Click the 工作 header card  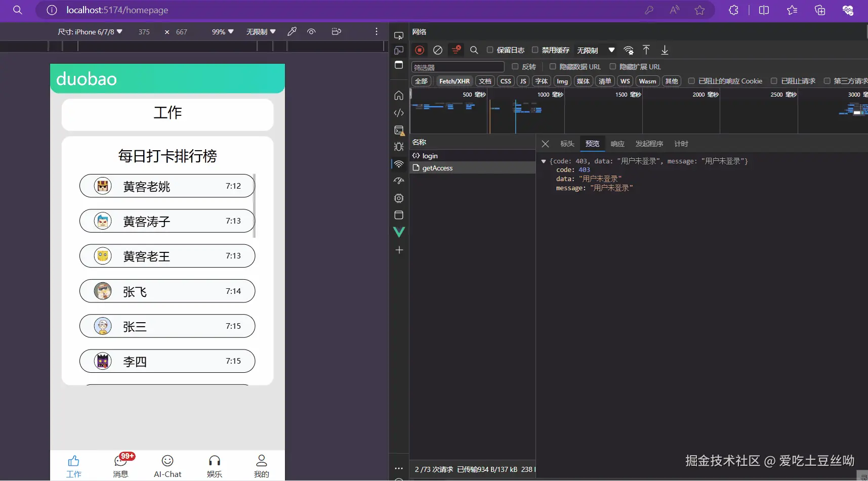click(168, 114)
